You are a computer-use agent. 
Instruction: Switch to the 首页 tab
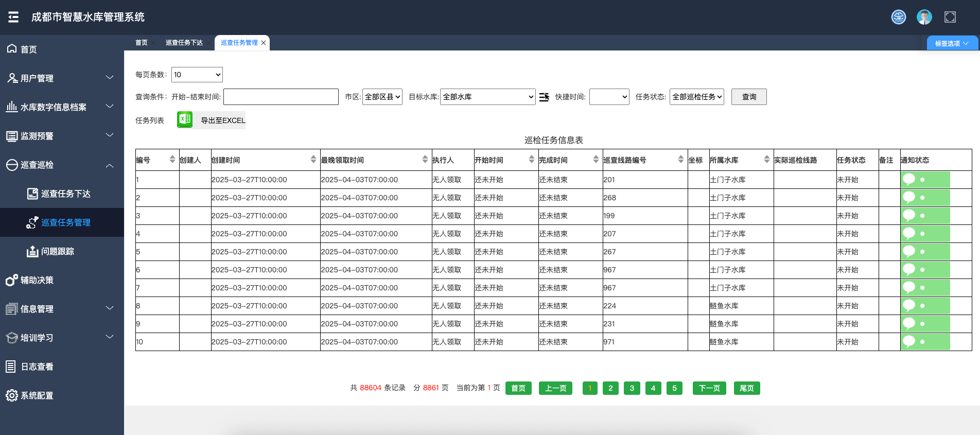point(142,43)
